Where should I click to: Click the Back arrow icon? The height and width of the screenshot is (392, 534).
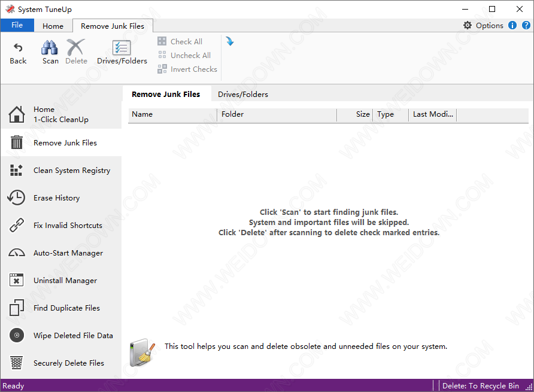(x=18, y=48)
